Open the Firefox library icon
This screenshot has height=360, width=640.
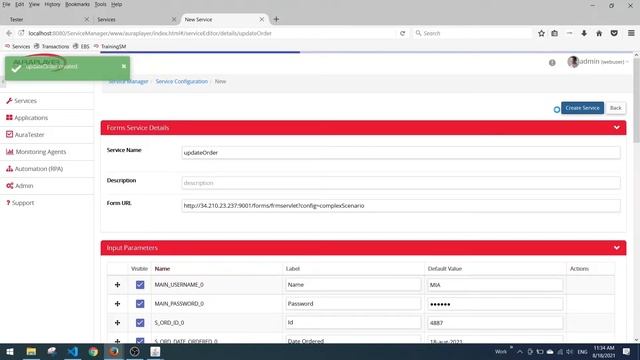pos(554,33)
